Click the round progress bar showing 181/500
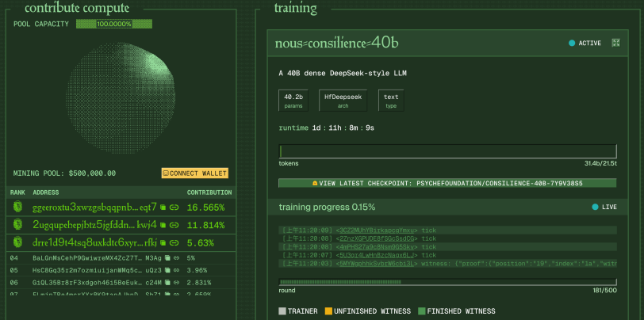Image resolution: width=644 pixels, height=320 pixels. (447, 282)
